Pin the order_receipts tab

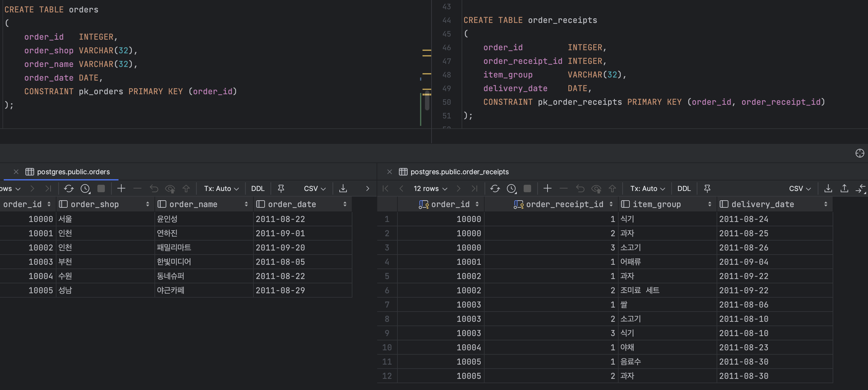point(707,188)
